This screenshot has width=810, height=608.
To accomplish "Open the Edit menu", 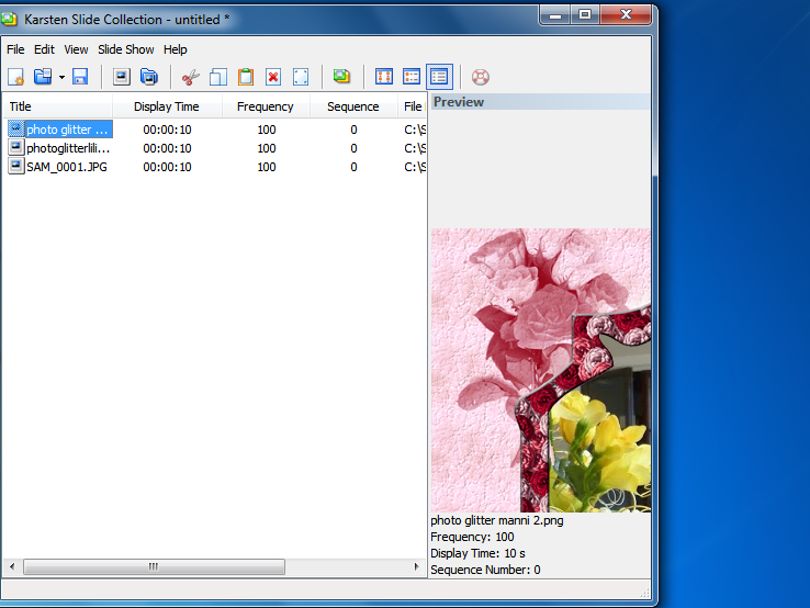I will (x=44, y=50).
